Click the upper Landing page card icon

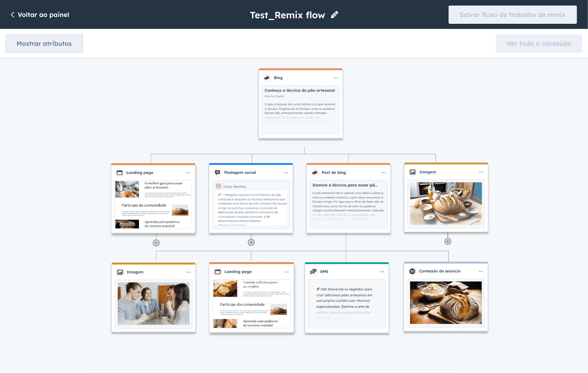[119, 173]
